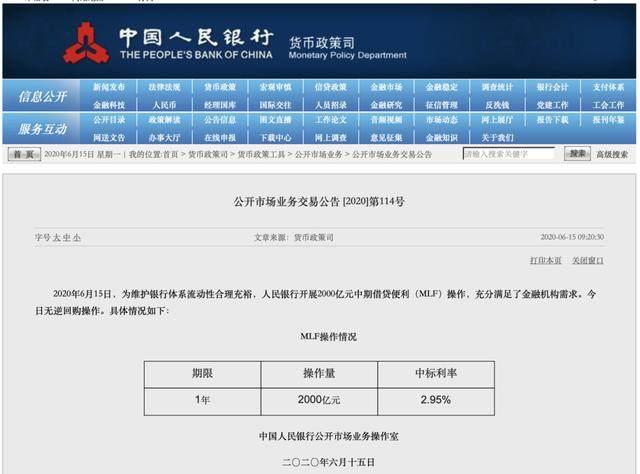Click the 中标利率 column header
Image resolution: width=640 pixels, height=474 pixels.
pyautogui.click(x=436, y=373)
